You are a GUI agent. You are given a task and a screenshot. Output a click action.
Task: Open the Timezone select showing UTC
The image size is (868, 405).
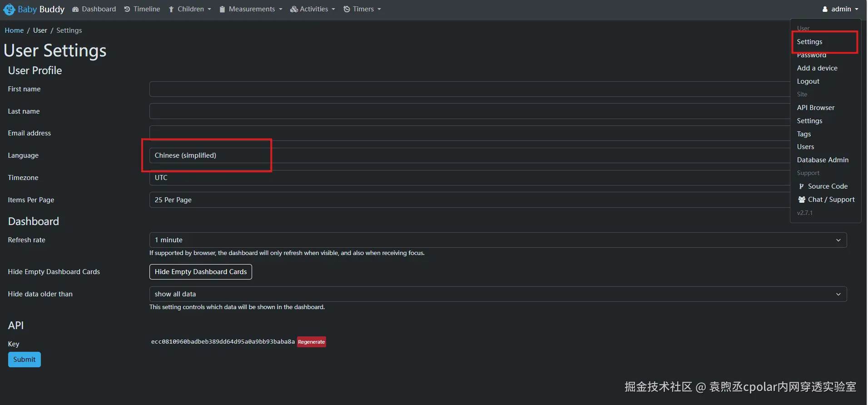tap(469, 178)
